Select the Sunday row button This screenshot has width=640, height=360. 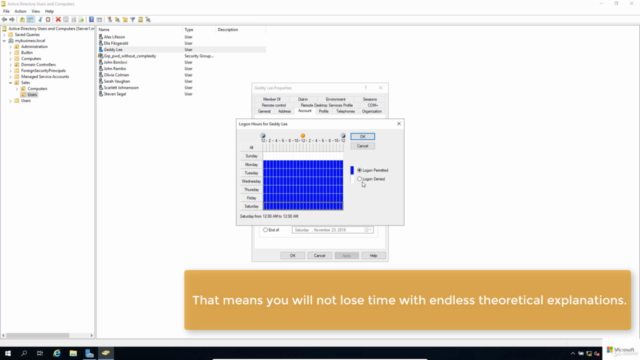coord(251,156)
